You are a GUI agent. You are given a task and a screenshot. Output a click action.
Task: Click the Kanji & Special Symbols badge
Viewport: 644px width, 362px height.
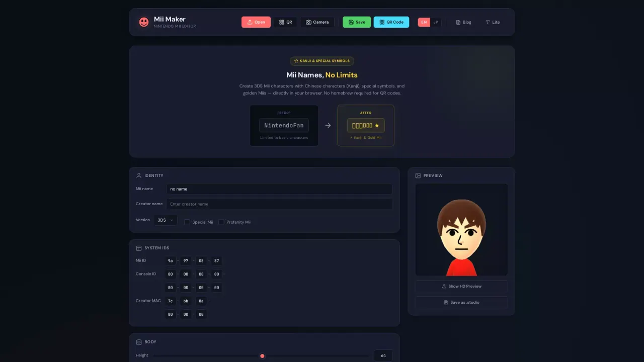322,61
